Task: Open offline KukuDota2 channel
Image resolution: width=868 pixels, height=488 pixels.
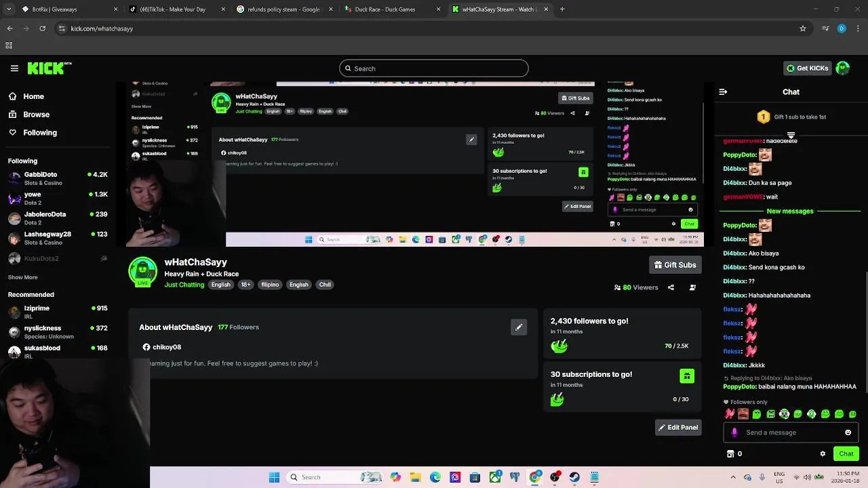Action: [x=58, y=258]
